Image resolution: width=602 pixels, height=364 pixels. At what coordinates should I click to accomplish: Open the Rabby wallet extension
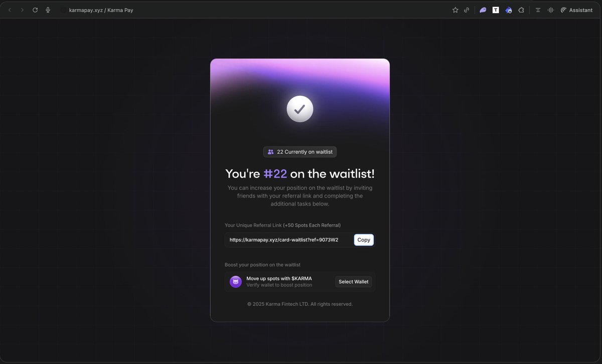(x=508, y=10)
